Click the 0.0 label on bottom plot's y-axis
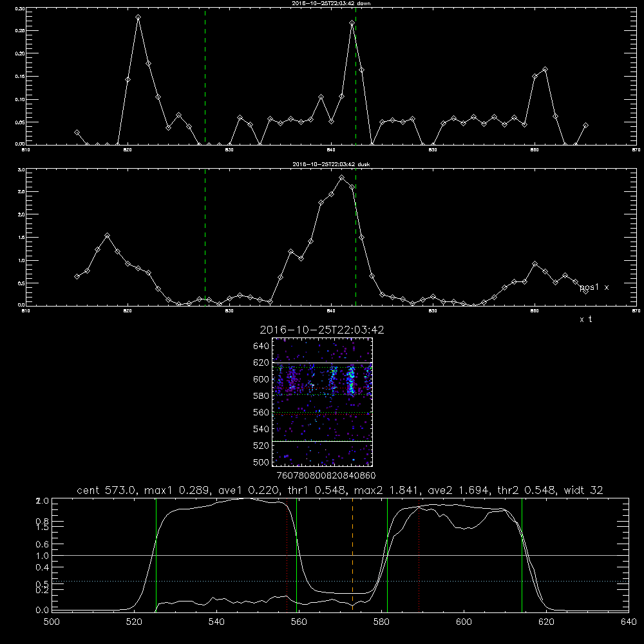The image size is (644, 644). click(x=43, y=611)
